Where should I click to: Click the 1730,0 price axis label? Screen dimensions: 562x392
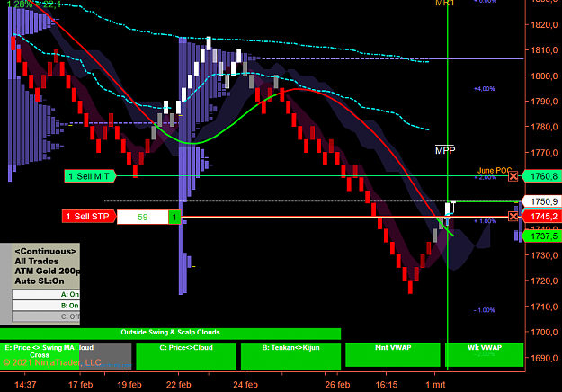[x=544, y=255]
